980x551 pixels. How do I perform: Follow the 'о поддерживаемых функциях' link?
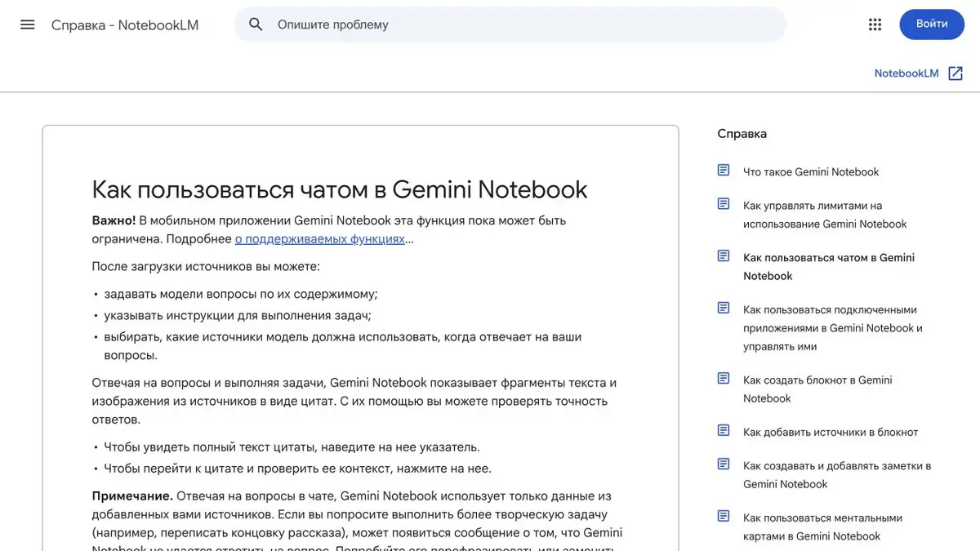(320, 239)
